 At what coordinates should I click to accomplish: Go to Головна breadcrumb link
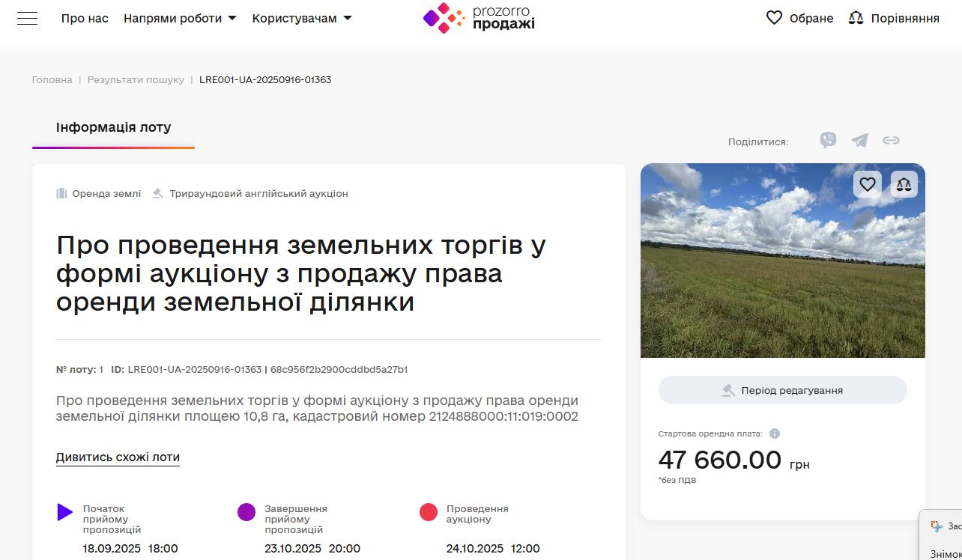coord(52,79)
